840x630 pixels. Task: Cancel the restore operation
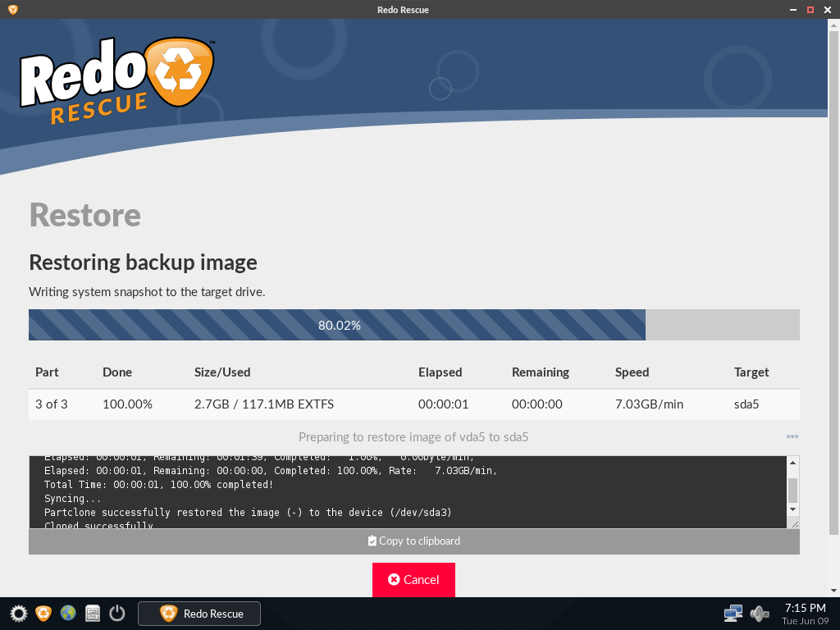(413, 579)
